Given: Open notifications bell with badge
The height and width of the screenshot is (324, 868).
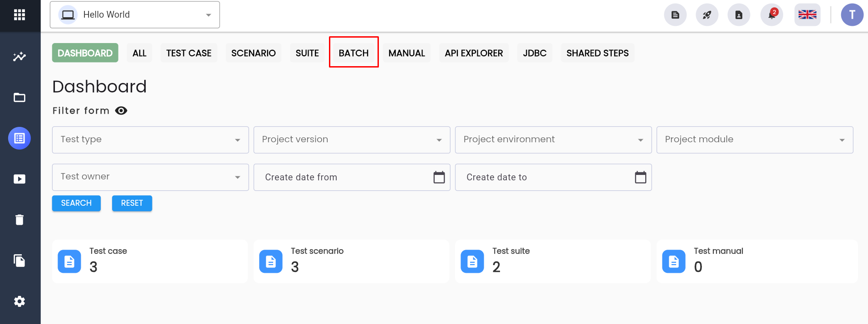Looking at the screenshot, I should coord(772,15).
